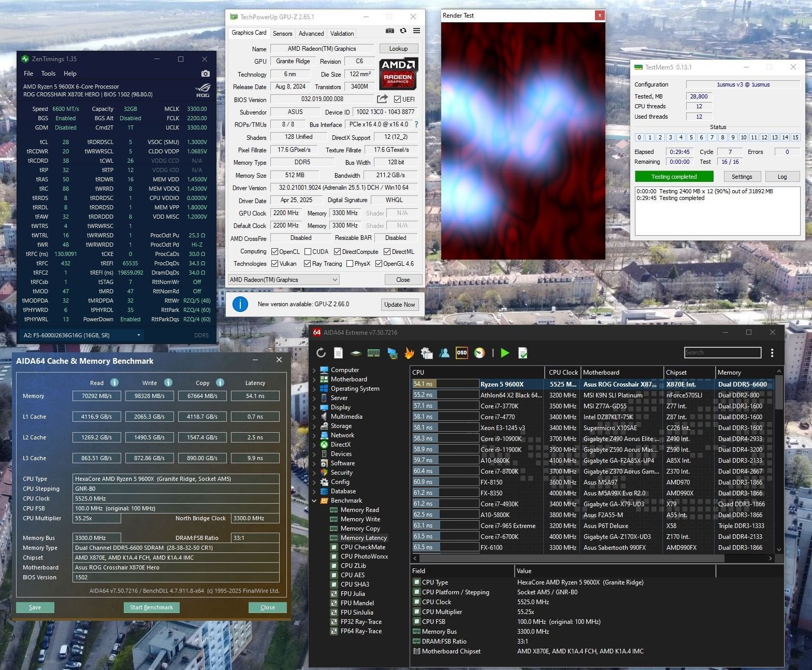Toggle the OpenGL 4.6 checkbox
The height and width of the screenshot is (670, 812).
tap(379, 264)
